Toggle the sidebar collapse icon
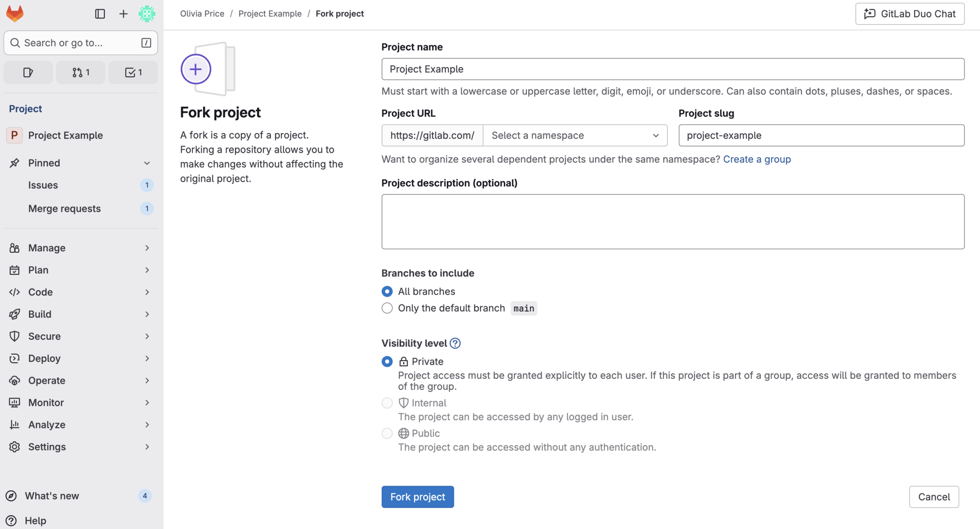This screenshot has width=980, height=529. tap(100, 14)
